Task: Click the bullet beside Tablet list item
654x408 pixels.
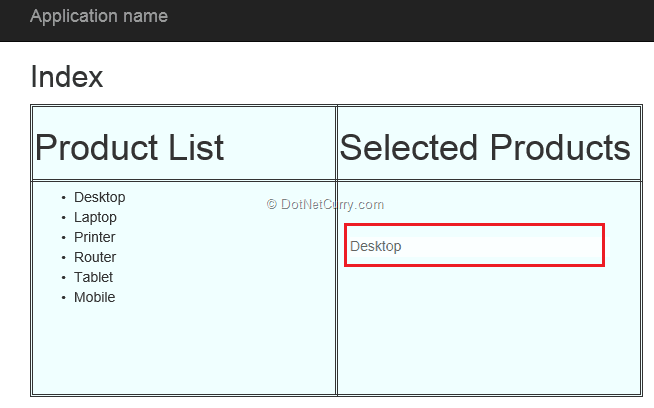Action: click(x=63, y=278)
